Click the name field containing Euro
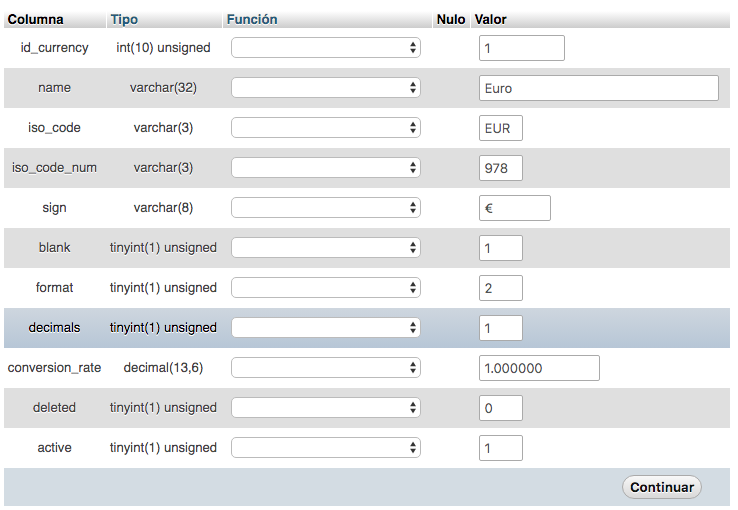 [x=598, y=88]
